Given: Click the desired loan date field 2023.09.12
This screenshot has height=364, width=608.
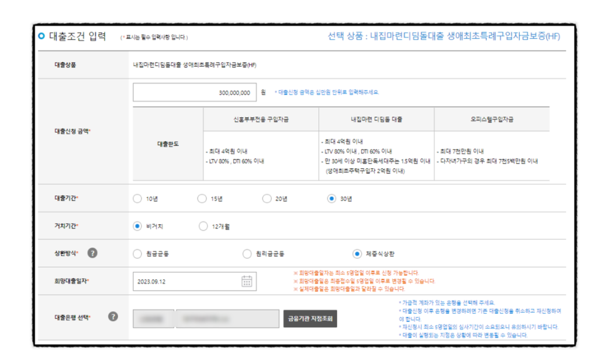Looking at the screenshot, I should coord(186,281).
